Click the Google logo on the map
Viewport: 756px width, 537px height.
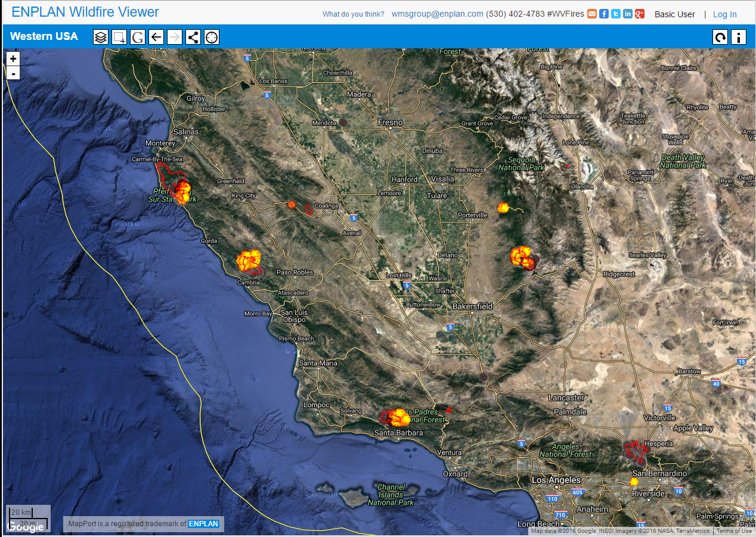(25, 527)
